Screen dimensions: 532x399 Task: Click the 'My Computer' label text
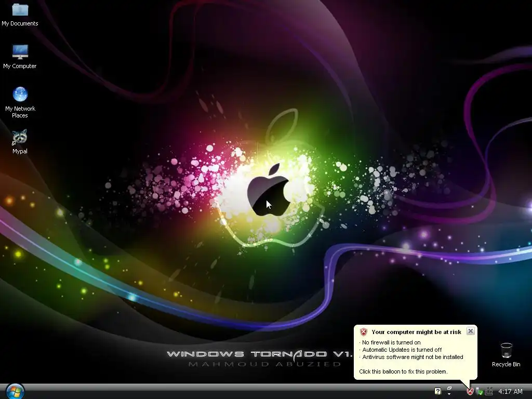tap(20, 66)
